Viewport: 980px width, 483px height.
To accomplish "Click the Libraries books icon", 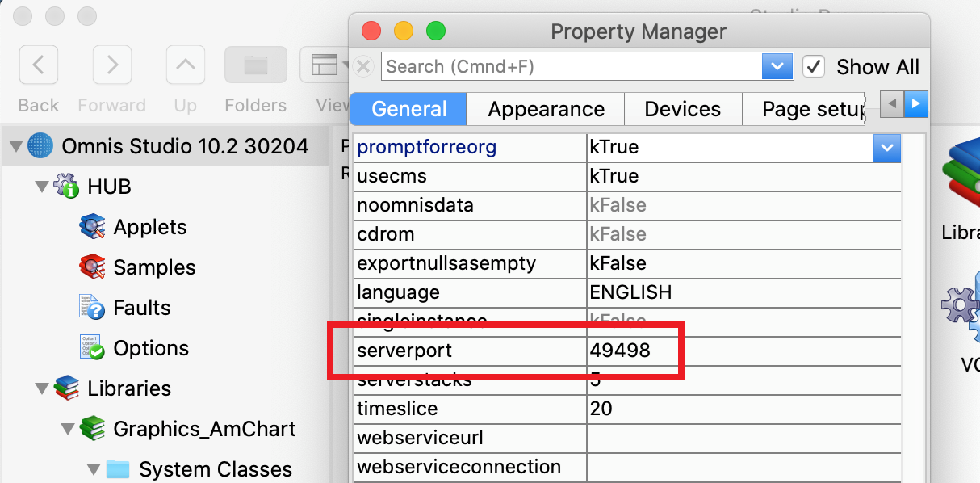I will (66, 388).
